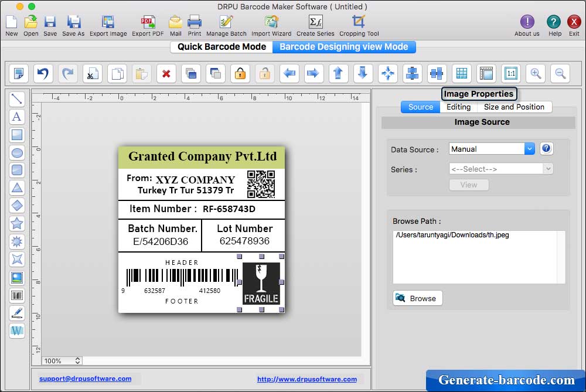Select the QR code on label
586x392 pixels.
tap(261, 184)
